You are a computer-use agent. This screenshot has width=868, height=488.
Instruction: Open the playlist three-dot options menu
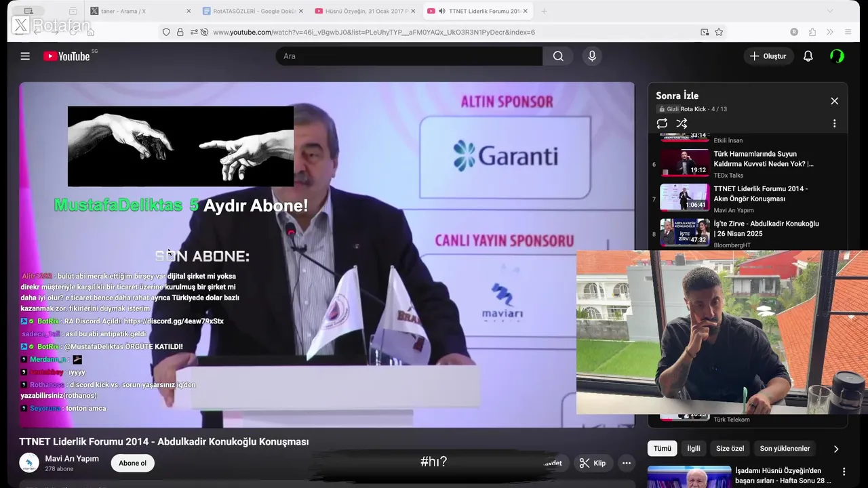pos(834,123)
